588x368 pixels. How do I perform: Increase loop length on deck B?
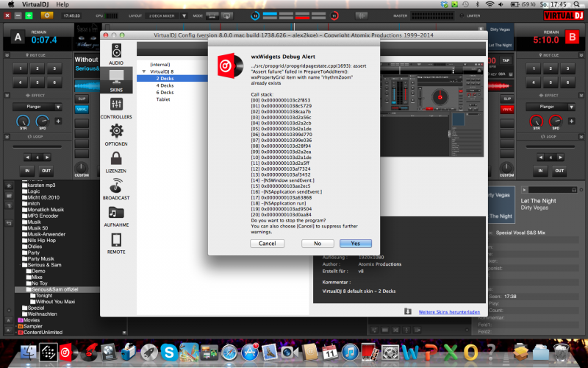coord(560,158)
